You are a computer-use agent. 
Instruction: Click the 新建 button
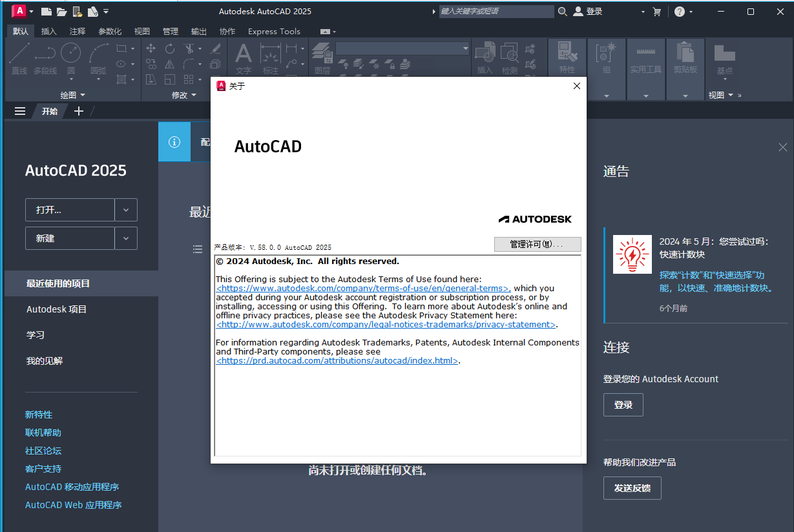click(70, 238)
